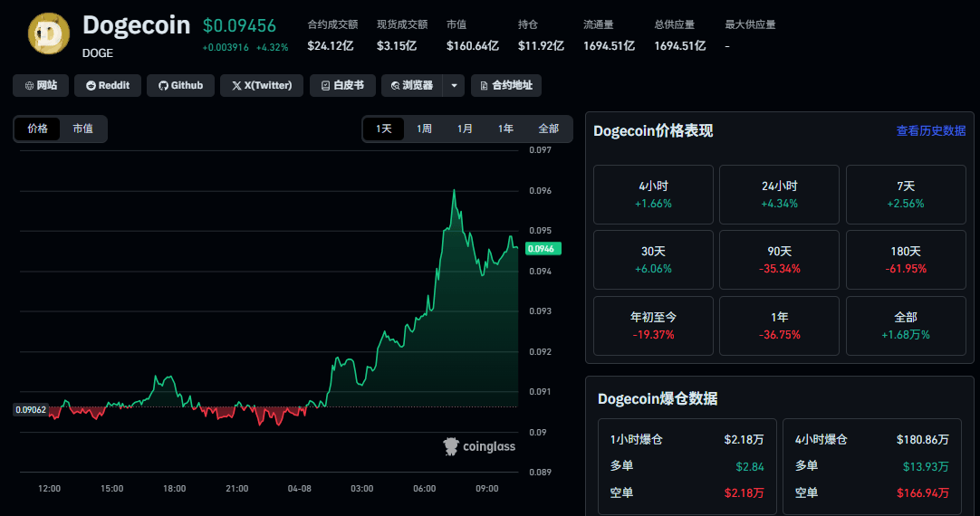This screenshot has width=980, height=516.
Task: Open the Reddit community link
Action: pos(107,85)
